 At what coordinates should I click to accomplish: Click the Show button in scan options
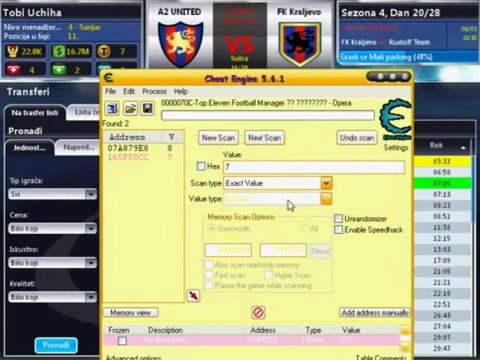(320, 250)
